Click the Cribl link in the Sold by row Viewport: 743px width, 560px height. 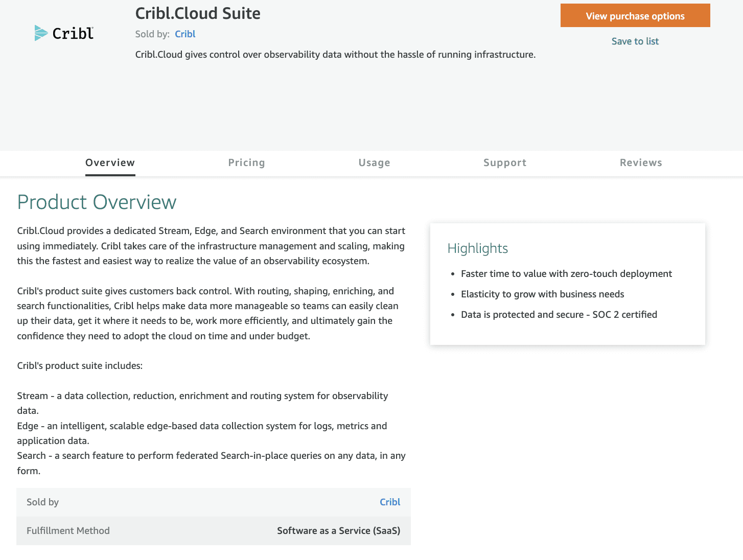pos(389,502)
